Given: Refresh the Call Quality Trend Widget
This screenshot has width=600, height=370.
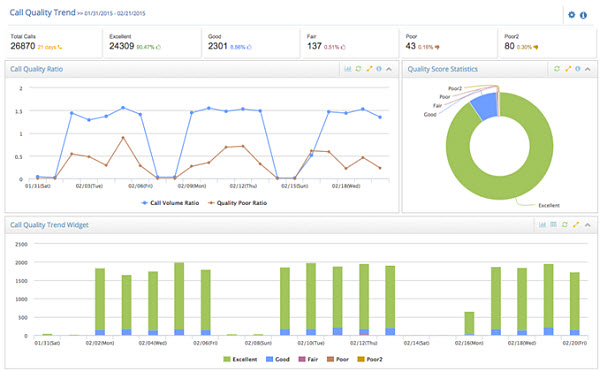Looking at the screenshot, I should click(564, 225).
